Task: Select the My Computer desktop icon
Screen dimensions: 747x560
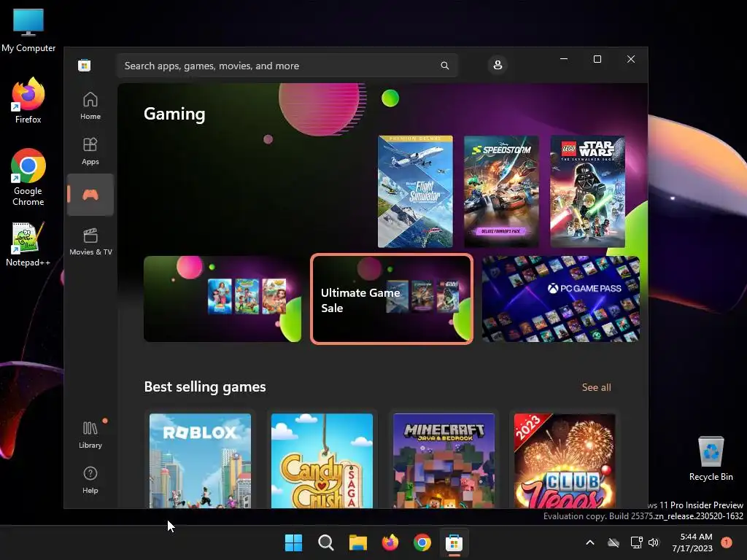Action: 28,29
